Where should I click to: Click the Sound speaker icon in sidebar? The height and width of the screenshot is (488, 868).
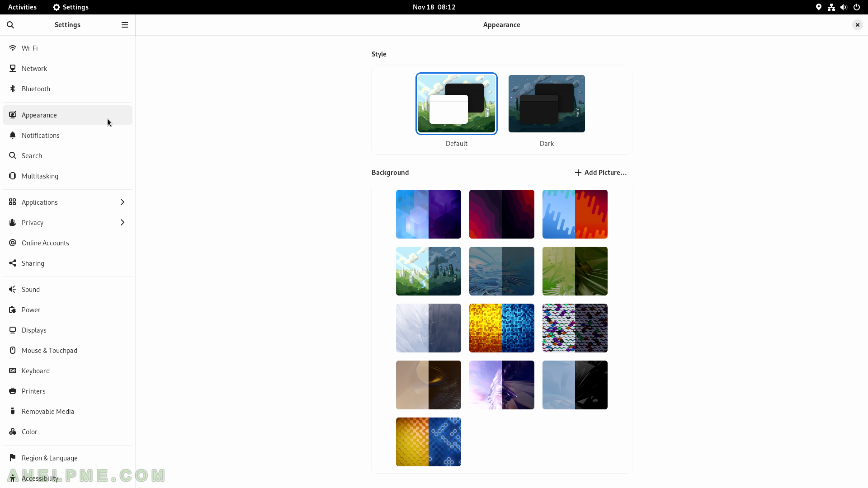point(13,289)
